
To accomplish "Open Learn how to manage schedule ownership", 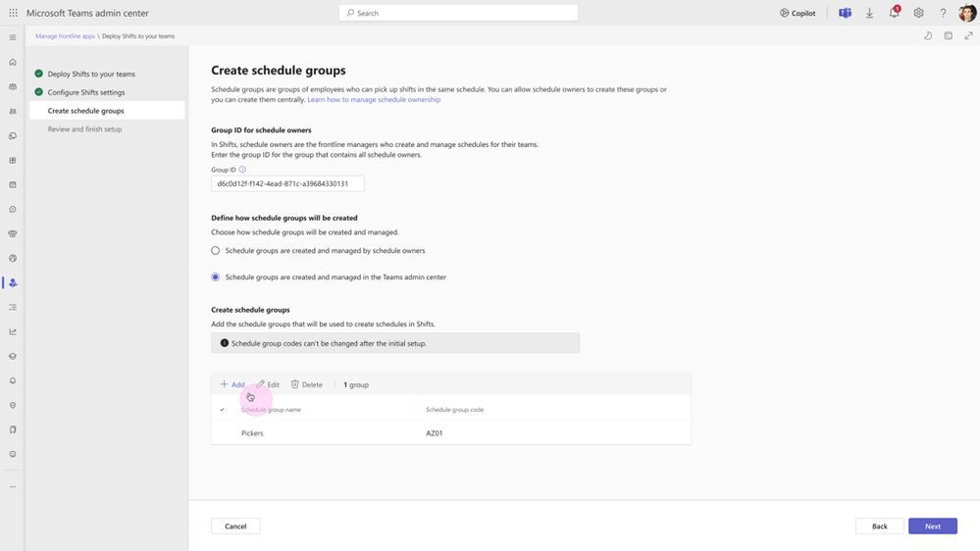I will (x=374, y=99).
